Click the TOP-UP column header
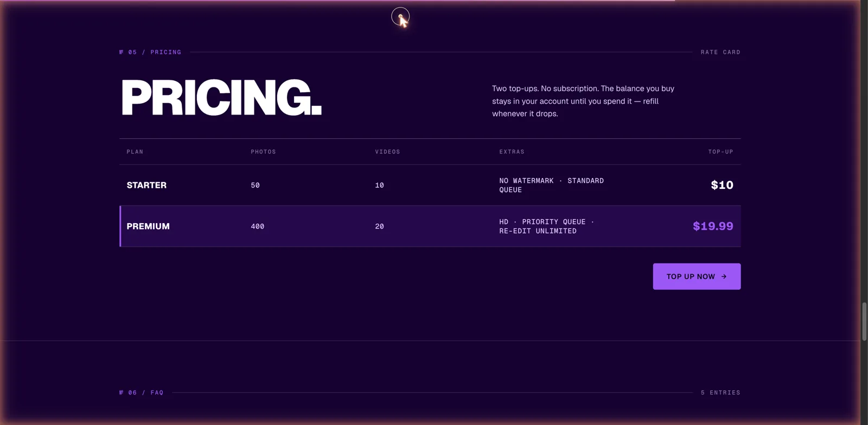This screenshot has width=868, height=425. [720, 152]
